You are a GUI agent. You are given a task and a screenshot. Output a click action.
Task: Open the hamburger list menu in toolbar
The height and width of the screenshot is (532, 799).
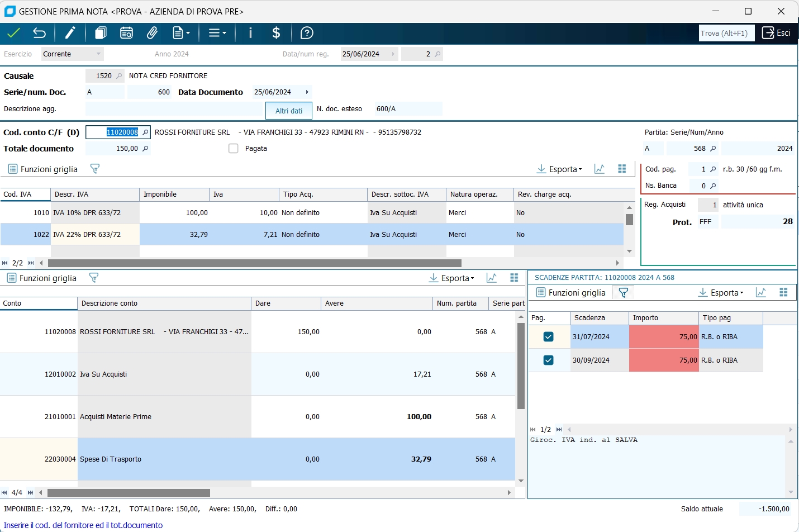[217, 34]
